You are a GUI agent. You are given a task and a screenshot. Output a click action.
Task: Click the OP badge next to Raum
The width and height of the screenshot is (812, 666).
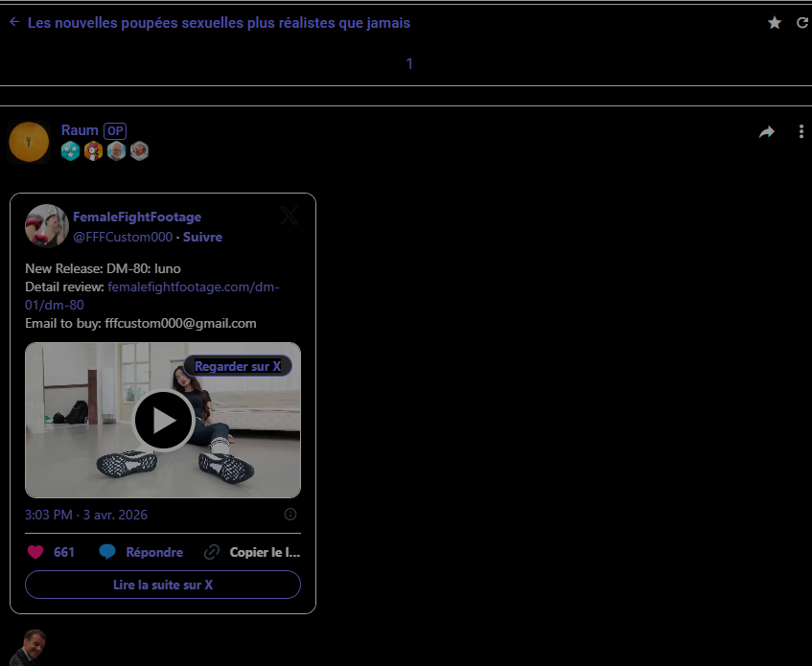[x=115, y=131]
